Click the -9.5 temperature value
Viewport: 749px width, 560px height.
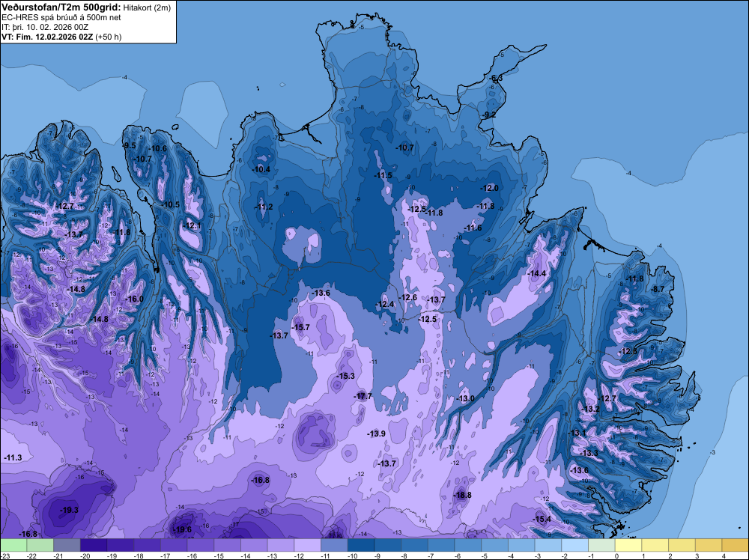[130, 145]
